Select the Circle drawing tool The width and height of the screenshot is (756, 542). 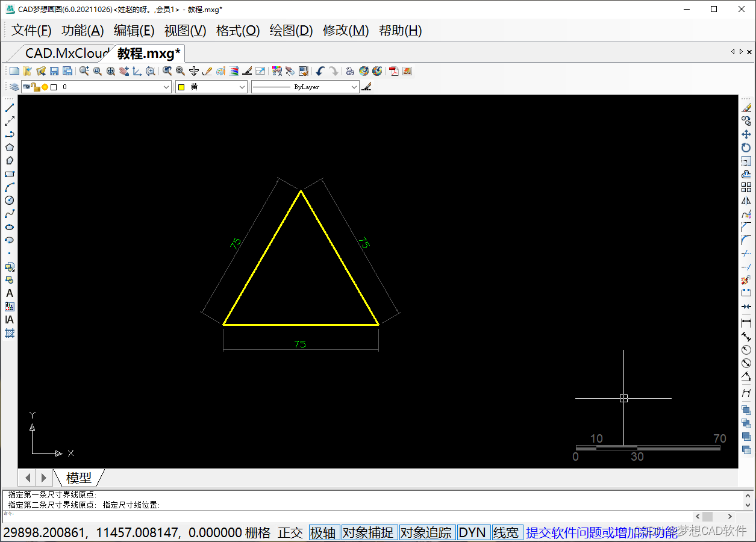click(10, 200)
